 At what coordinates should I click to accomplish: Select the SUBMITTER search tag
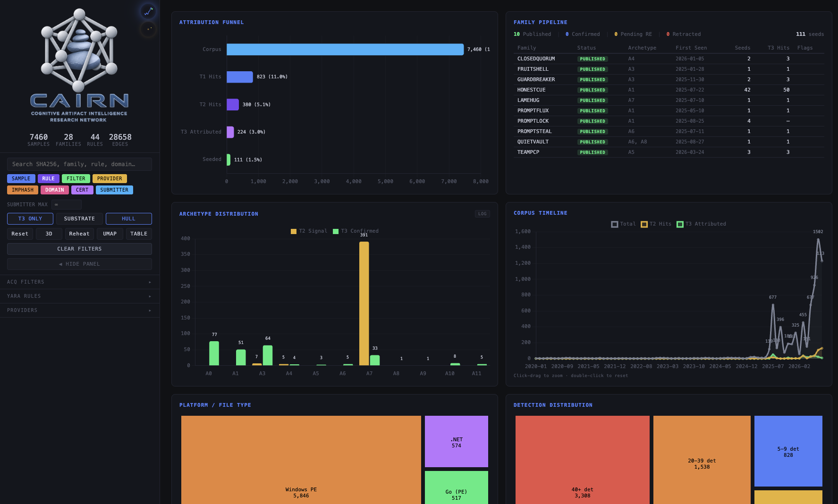point(114,190)
